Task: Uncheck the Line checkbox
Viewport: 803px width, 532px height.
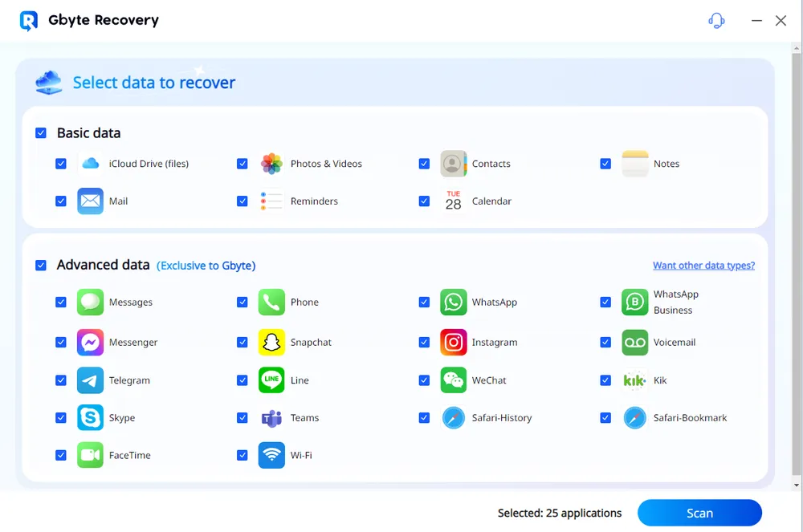Action: (243, 380)
